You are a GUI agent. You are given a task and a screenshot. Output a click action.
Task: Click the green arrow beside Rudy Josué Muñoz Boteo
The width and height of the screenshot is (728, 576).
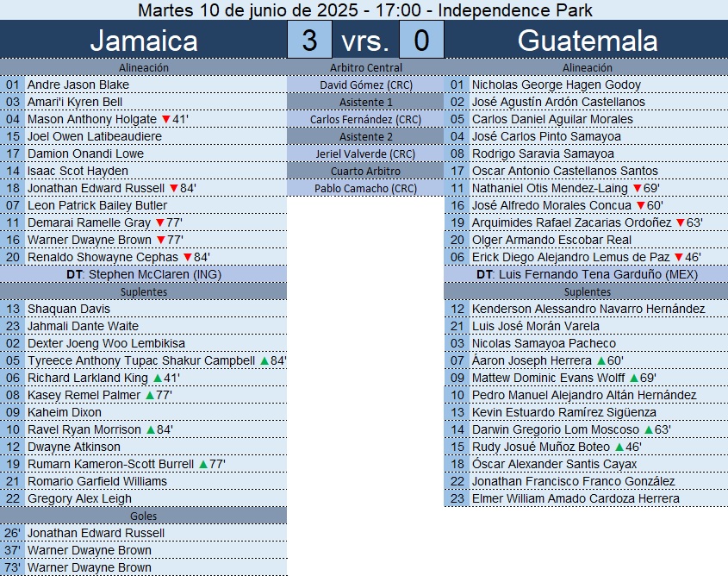(x=617, y=447)
